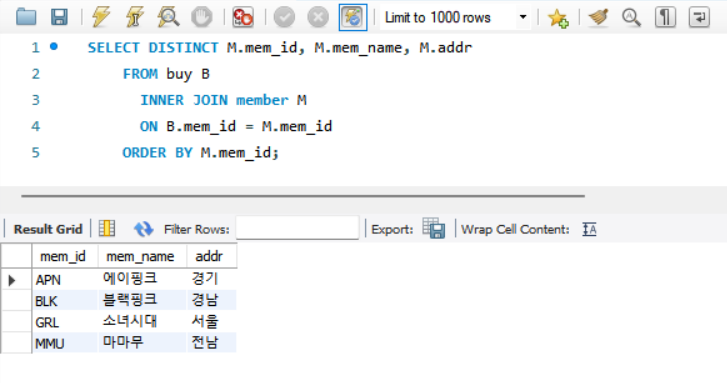727x383 pixels.
Task: Execute the SQL script with lightning icon
Action: pyautogui.click(x=101, y=17)
